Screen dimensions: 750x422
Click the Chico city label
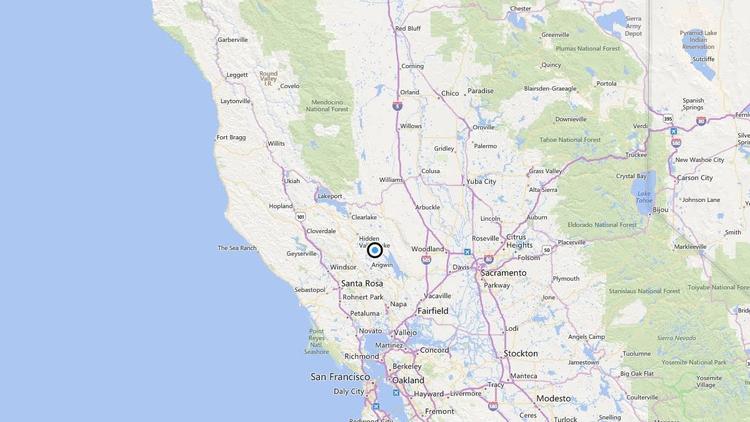[450, 93]
